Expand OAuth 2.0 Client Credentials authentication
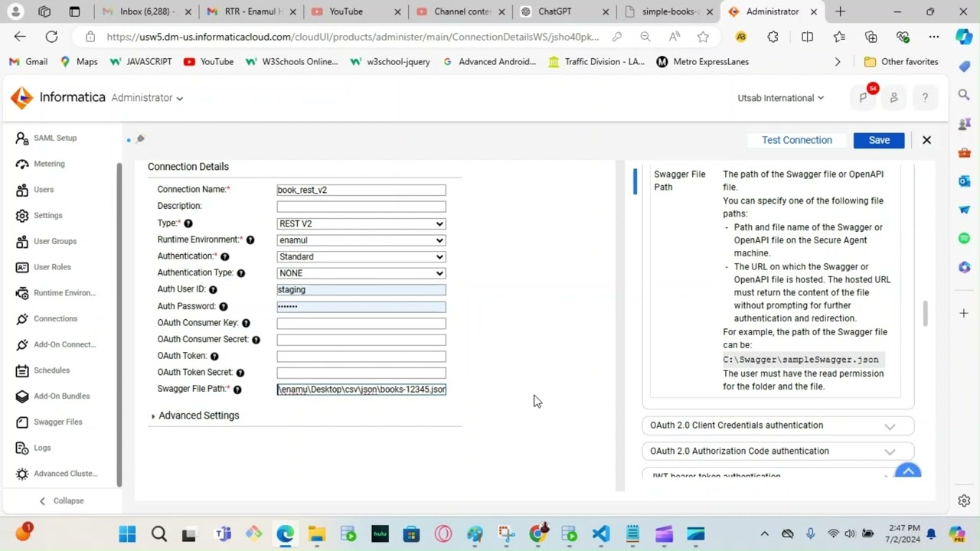 tap(778, 425)
